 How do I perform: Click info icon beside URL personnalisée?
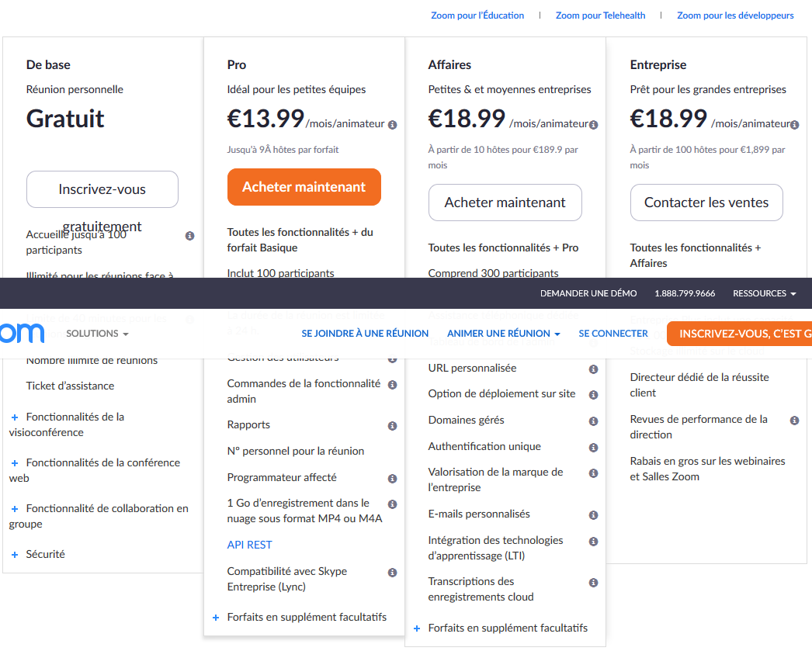coord(594,369)
